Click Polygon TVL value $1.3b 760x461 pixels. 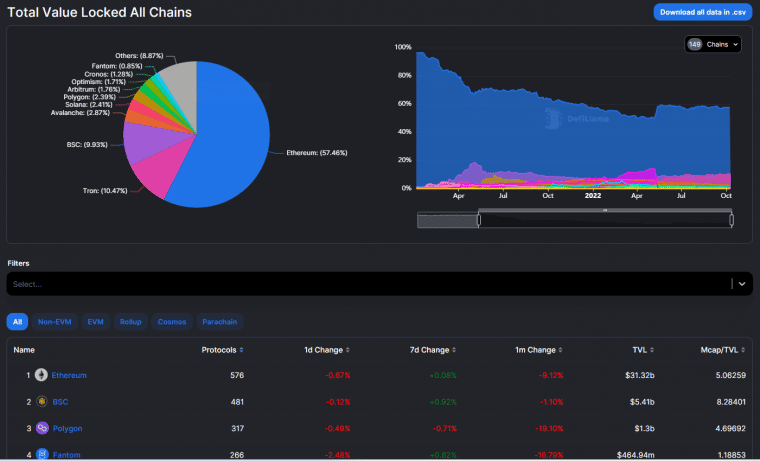(x=645, y=429)
